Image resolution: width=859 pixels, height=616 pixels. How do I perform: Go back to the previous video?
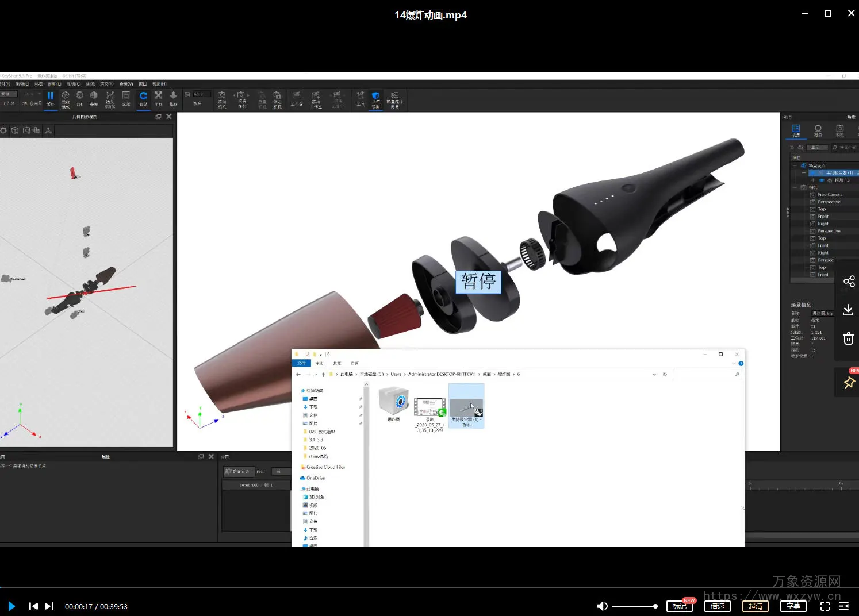pos(33,606)
